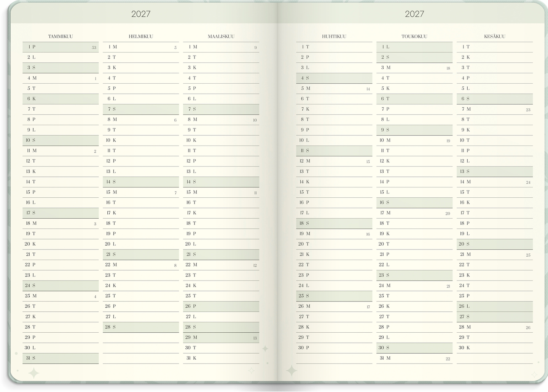Viewport: 548px width, 392px height.
Task: Click week number 25 in Kesäkuu
Action: coord(528,255)
